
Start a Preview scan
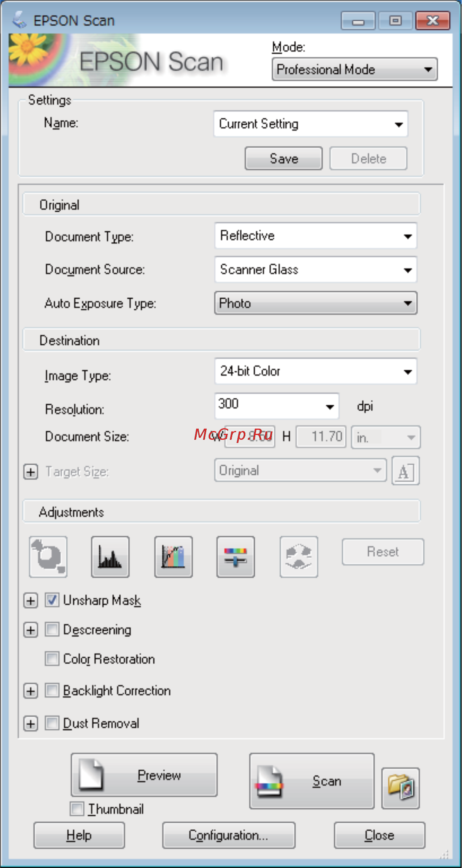point(144,775)
